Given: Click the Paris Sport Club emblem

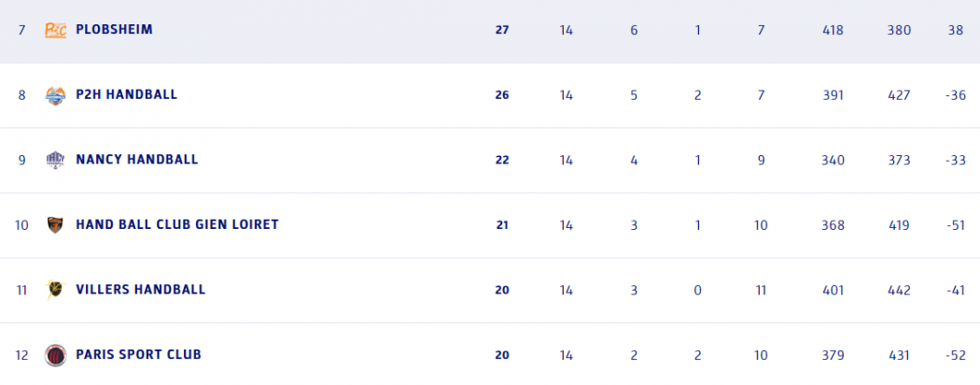Looking at the screenshot, I should click(56, 355).
